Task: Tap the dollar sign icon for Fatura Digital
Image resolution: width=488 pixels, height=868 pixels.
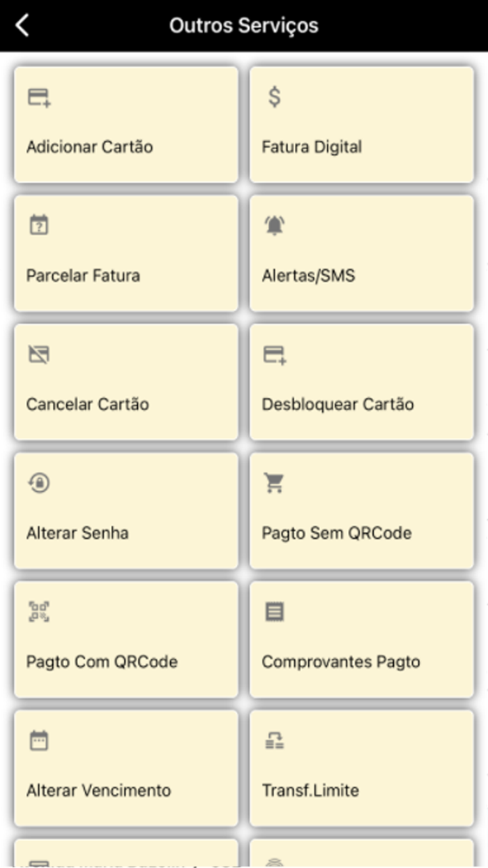Action: tap(274, 97)
